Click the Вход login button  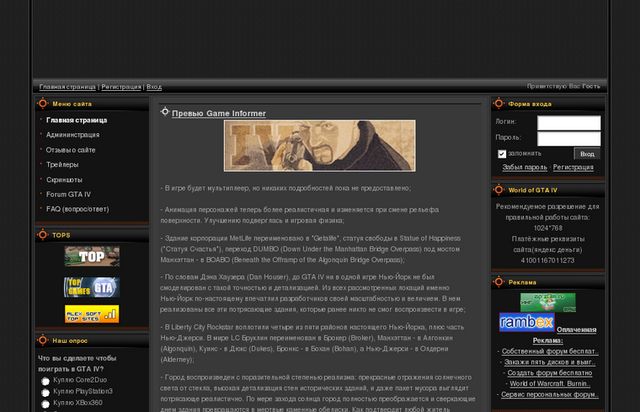click(587, 154)
